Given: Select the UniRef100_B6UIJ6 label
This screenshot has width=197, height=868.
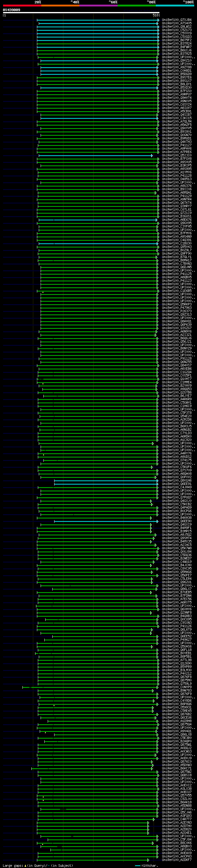Looking at the screenshot, I should (x=177, y=50).
